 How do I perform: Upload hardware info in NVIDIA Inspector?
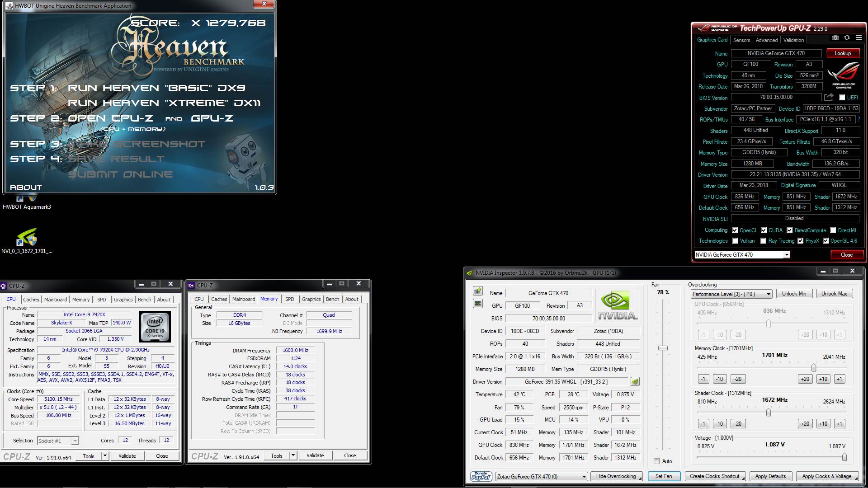coord(477,291)
